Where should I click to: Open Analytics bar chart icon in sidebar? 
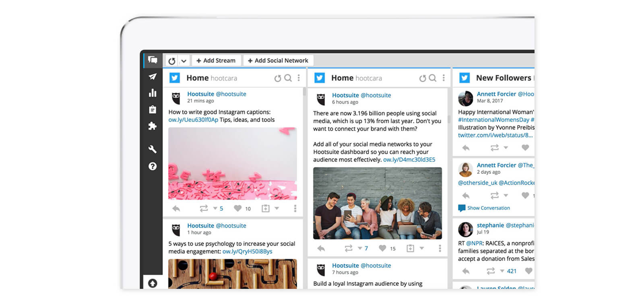[x=153, y=93]
